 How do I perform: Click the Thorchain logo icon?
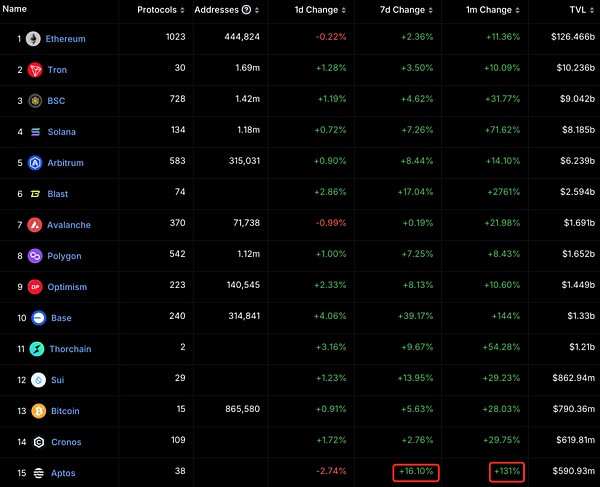point(37,349)
